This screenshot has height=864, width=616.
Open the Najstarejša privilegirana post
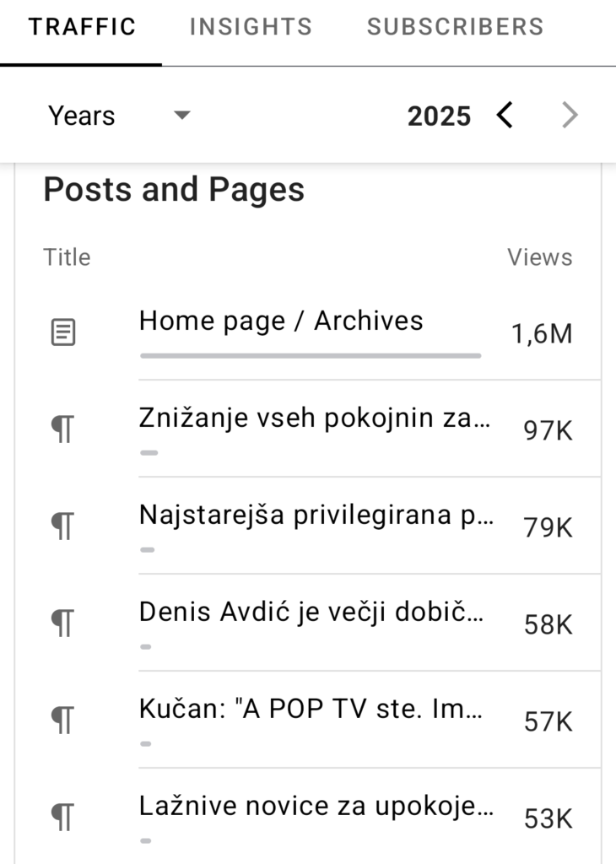tap(316, 515)
